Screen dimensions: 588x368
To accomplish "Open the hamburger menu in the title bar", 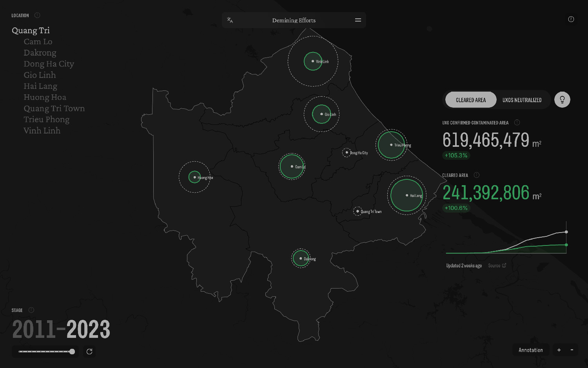I will 358,20.
